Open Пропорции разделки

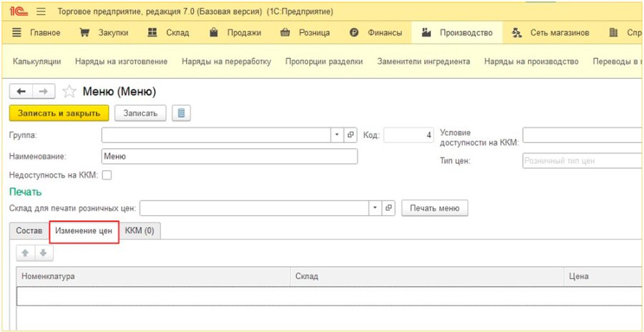tap(324, 62)
